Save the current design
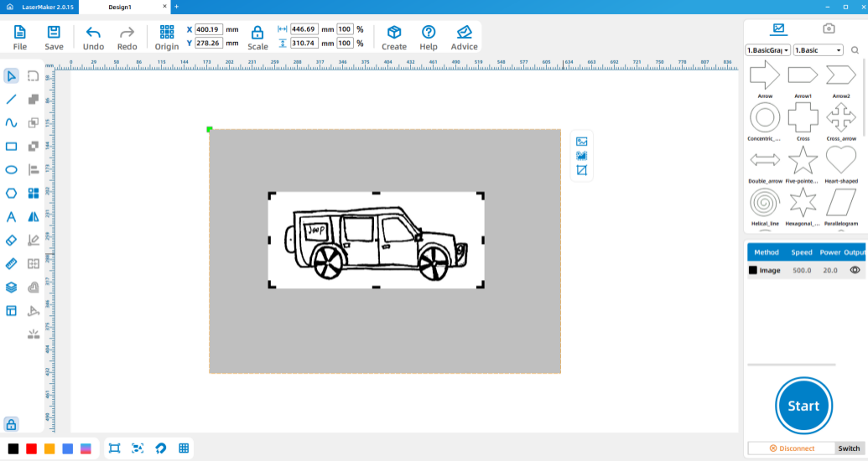This screenshot has height=461, width=868. point(54,38)
